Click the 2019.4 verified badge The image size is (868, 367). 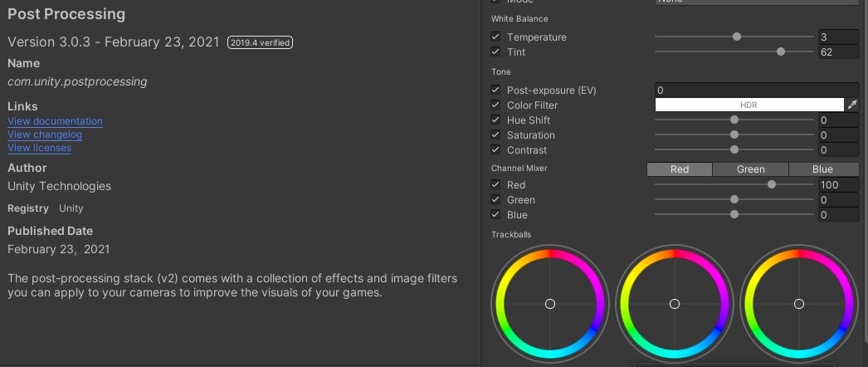(x=261, y=42)
